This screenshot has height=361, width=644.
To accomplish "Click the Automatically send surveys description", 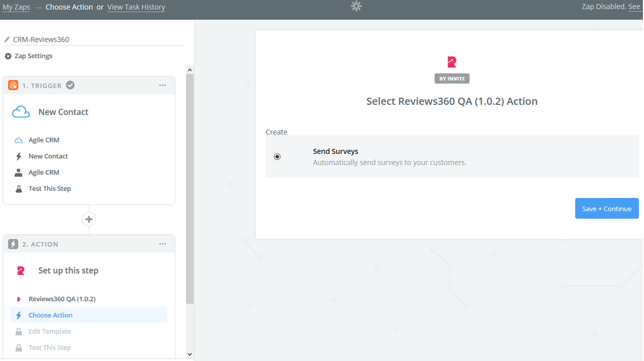I will pyautogui.click(x=389, y=163).
